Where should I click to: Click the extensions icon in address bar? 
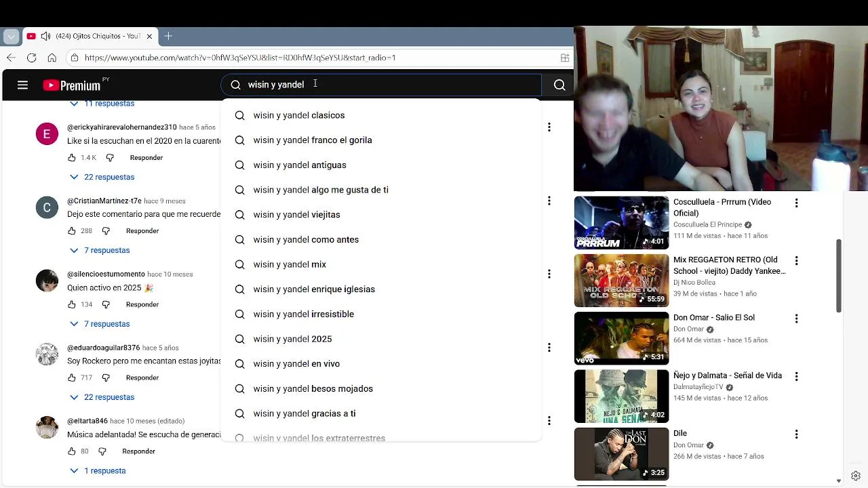point(565,58)
